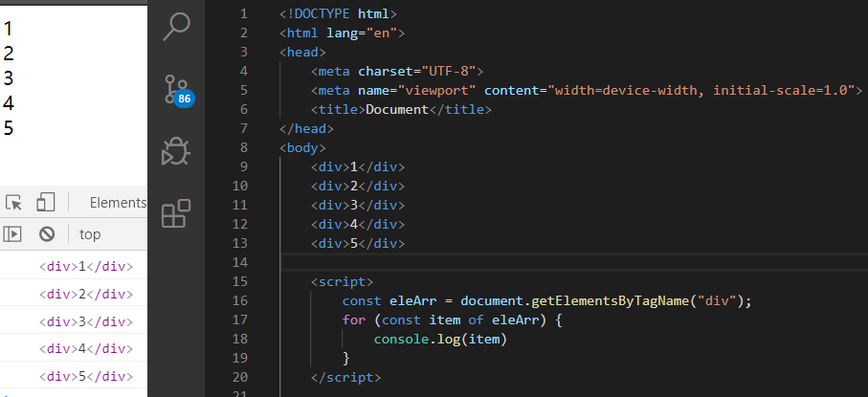This screenshot has height=397, width=868.
Task: Click the meta name="viewport" line
Action: pyautogui.click(x=587, y=90)
